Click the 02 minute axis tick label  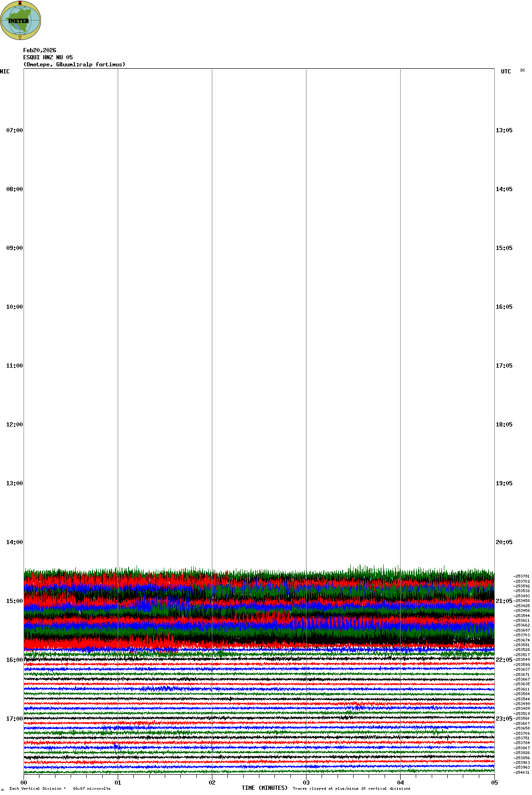[212, 783]
